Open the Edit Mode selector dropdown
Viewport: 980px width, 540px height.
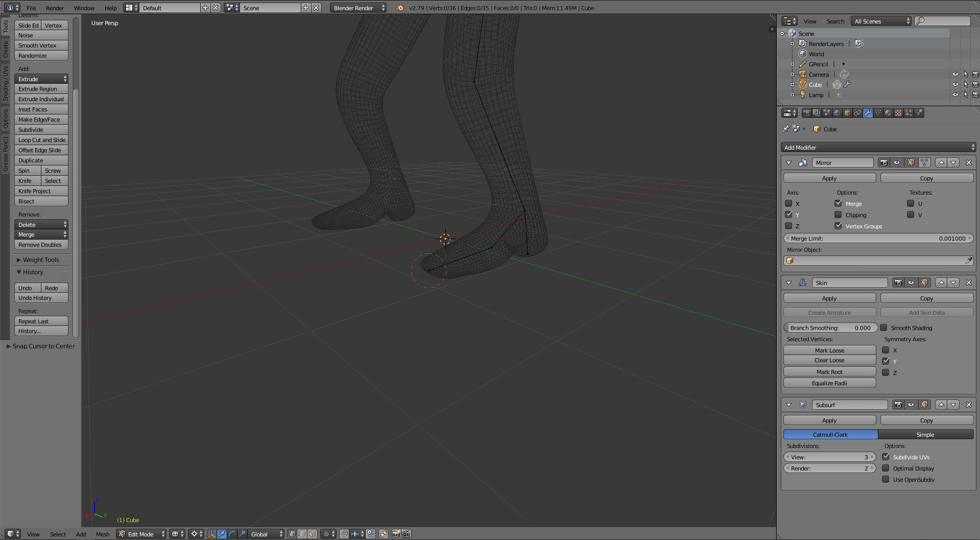(141, 534)
